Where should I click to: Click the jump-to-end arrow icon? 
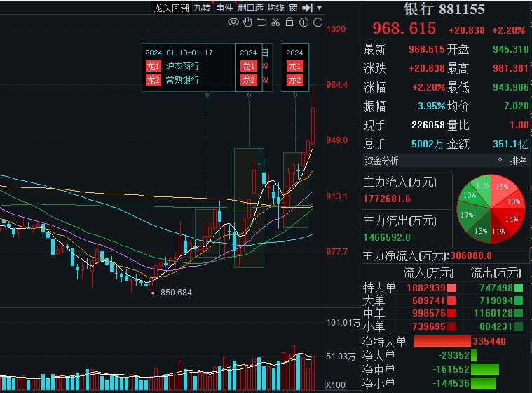[x=308, y=8]
